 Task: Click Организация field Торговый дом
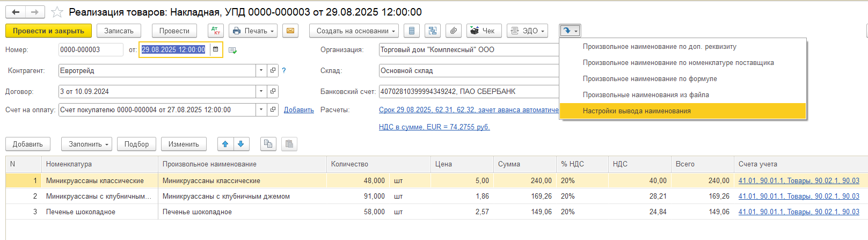tap(469, 49)
